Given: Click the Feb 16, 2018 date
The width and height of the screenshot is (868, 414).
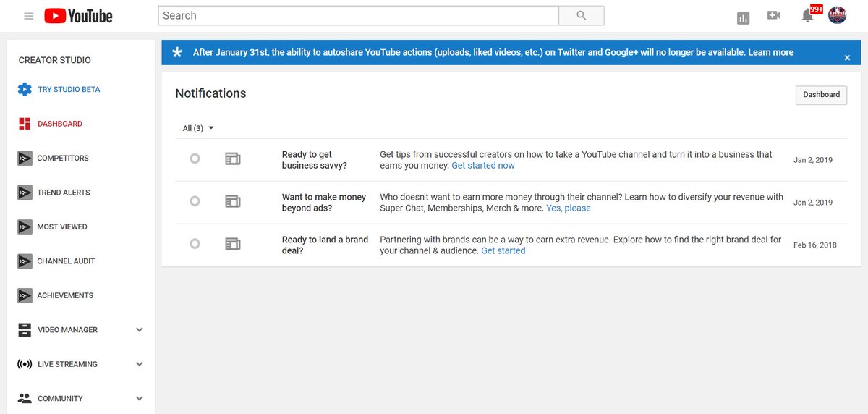Looking at the screenshot, I should coord(814,245).
